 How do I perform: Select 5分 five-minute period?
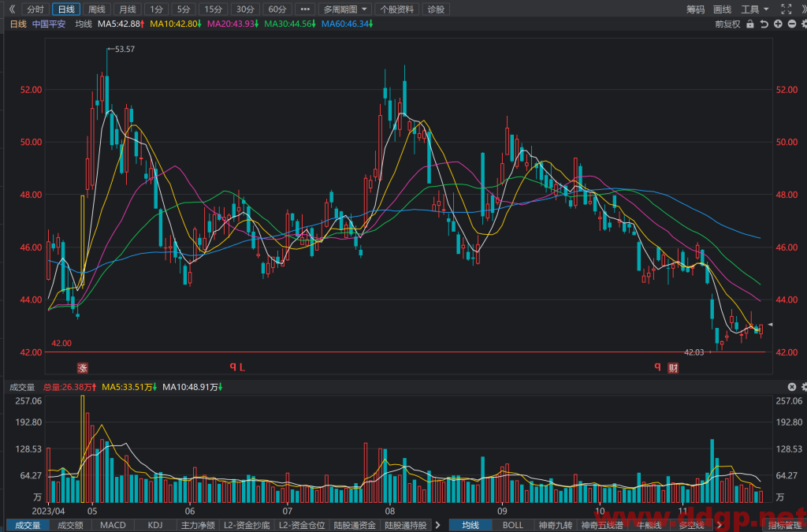click(x=183, y=9)
